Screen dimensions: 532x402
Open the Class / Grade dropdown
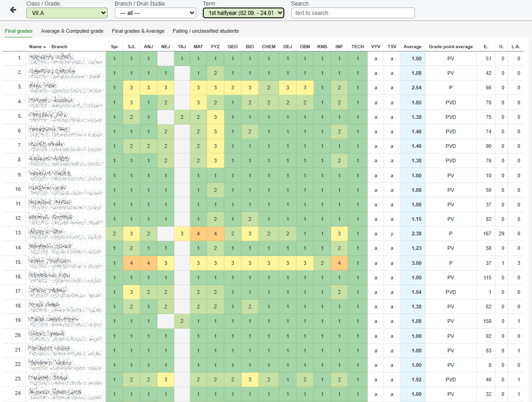[x=66, y=13]
